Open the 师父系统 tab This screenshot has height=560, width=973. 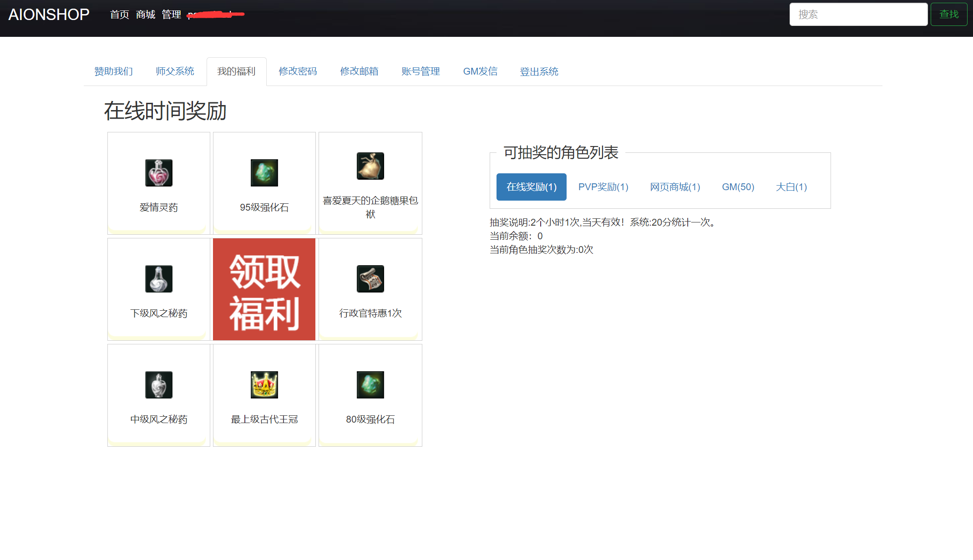tap(175, 71)
